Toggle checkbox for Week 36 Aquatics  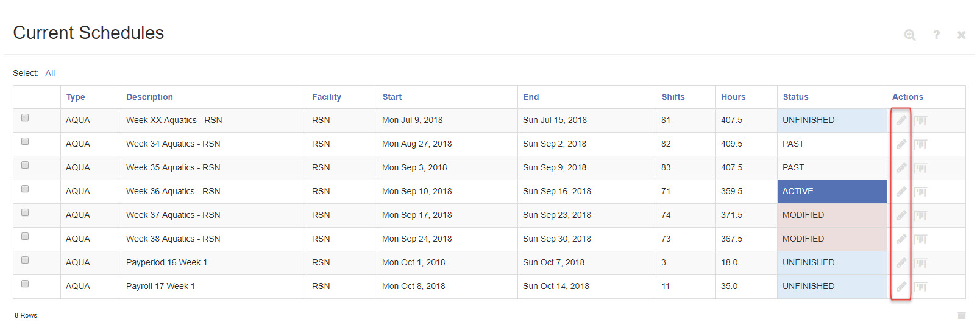click(x=25, y=189)
